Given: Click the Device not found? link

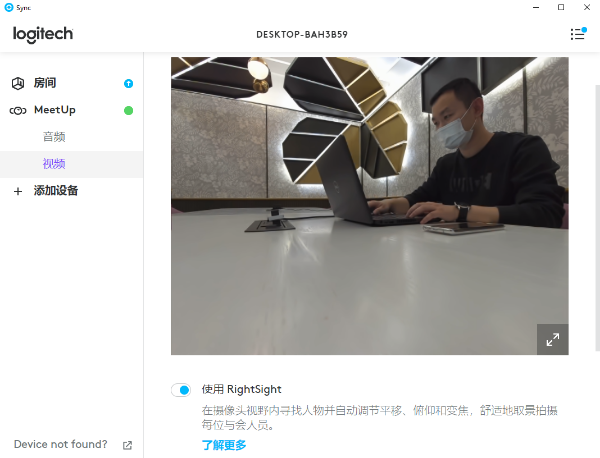Looking at the screenshot, I should click(61, 444).
